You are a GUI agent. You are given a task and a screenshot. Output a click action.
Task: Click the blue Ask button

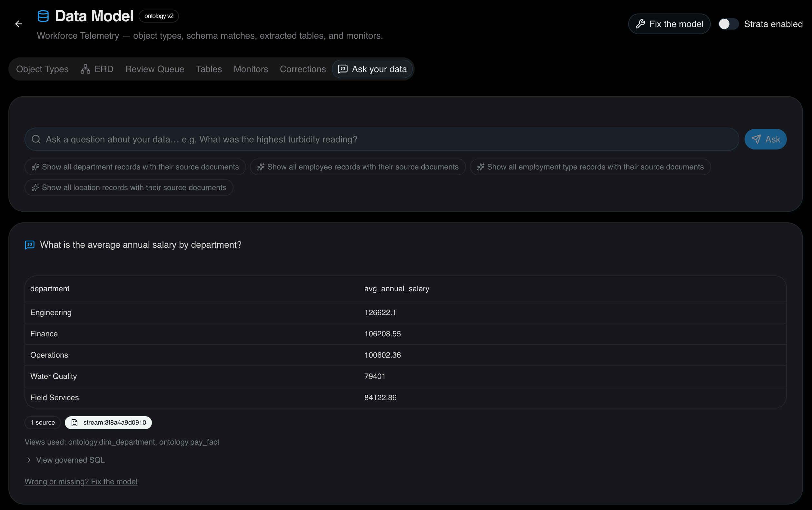point(766,139)
